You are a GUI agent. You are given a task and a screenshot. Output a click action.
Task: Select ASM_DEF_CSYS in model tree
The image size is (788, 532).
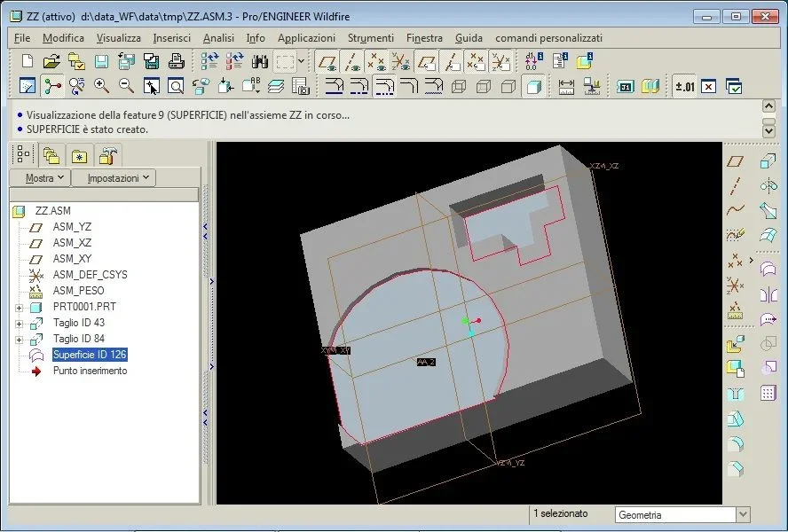click(90, 275)
